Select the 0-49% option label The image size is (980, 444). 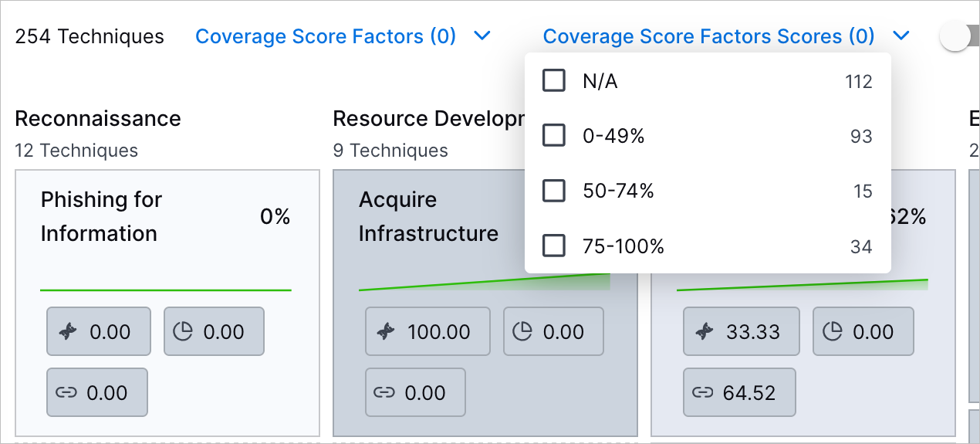[x=613, y=136]
